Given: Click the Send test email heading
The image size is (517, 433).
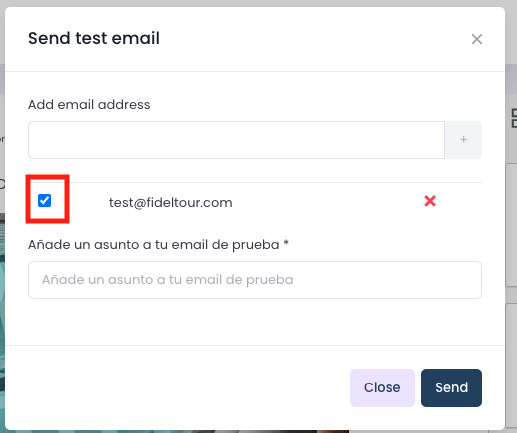Looking at the screenshot, I should click(94, 38).
